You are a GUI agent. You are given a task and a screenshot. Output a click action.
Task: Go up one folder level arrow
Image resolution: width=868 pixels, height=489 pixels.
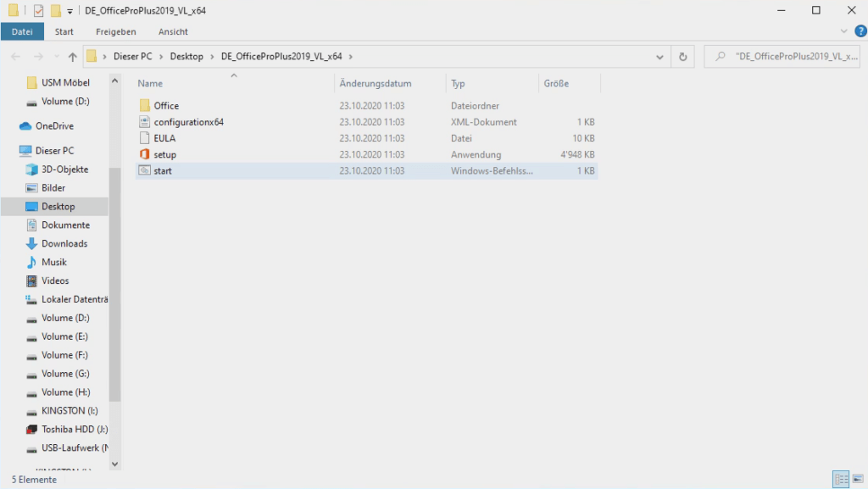[x=73, y=57]
